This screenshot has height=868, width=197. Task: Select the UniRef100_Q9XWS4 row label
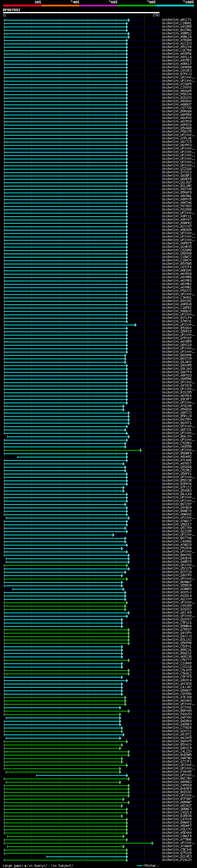177,507
